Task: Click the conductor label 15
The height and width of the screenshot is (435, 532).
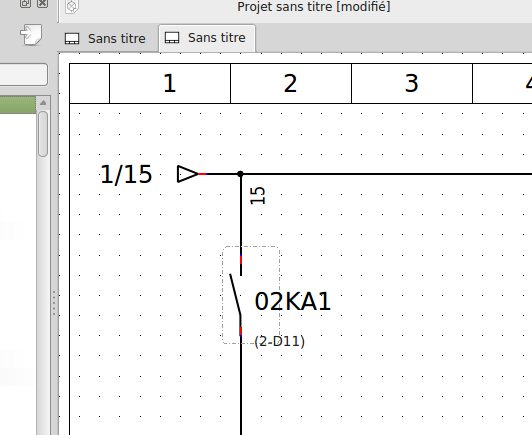Action: [x=258, y=195]
